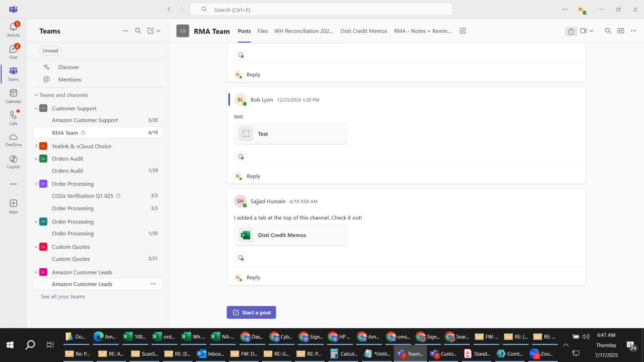This screenshot has width=644, height=362.
Task: Reply to Bob Lyon's test post
Action: (x=253, y=176)
